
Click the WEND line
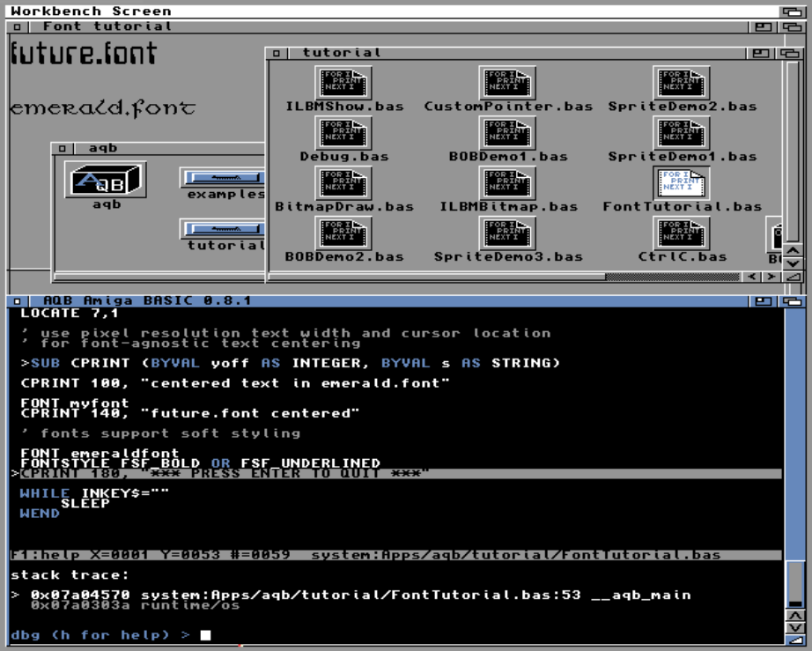(40, 514)
